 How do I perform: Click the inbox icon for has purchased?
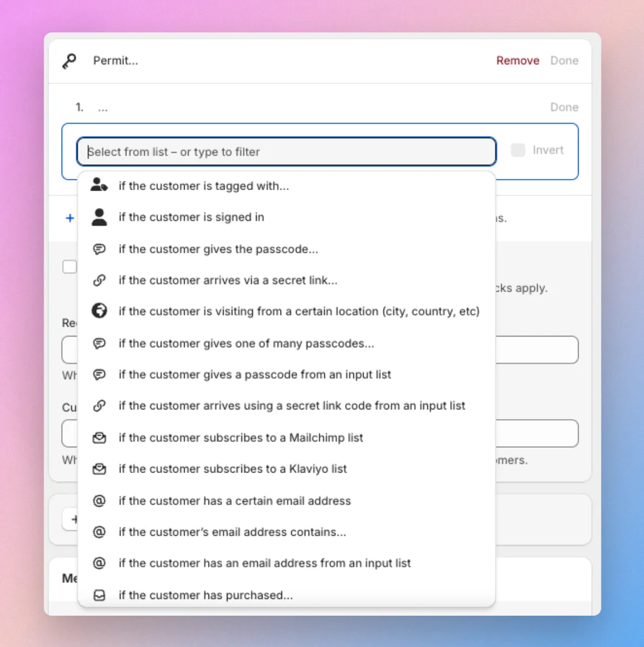point(99,595)
